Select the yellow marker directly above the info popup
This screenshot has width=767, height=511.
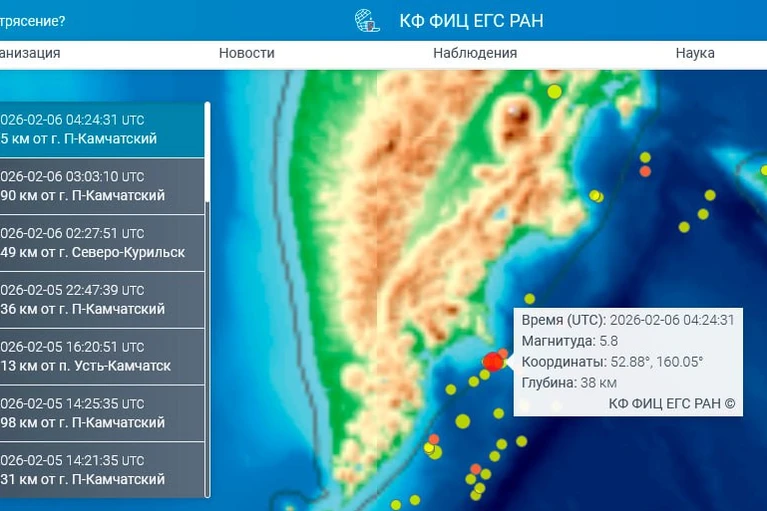pos(529,298)
